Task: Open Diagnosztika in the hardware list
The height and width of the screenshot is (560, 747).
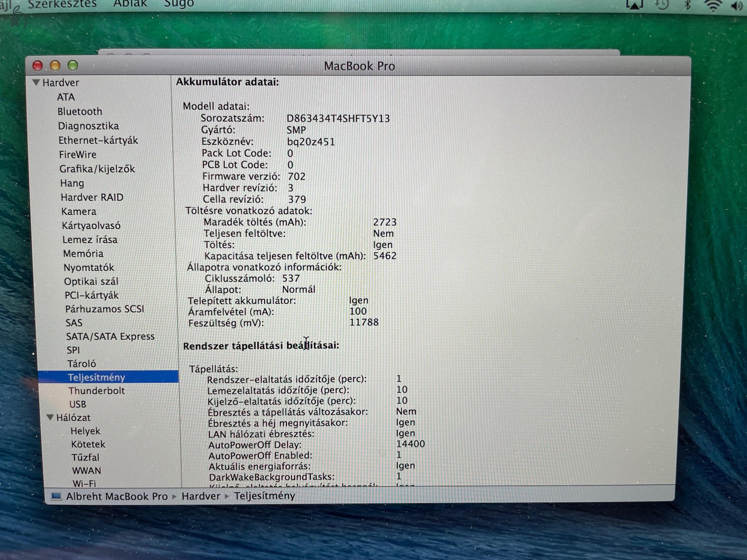Action: [88, 126]
